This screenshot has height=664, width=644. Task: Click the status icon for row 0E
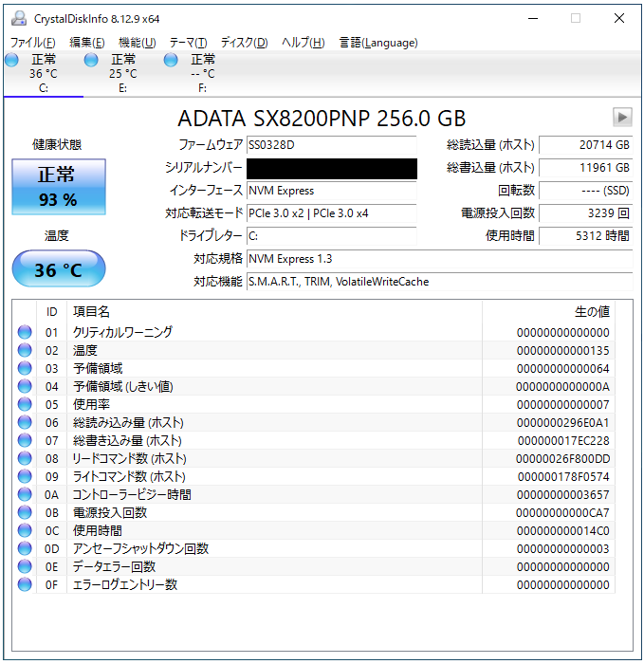(x=25, y=566)
